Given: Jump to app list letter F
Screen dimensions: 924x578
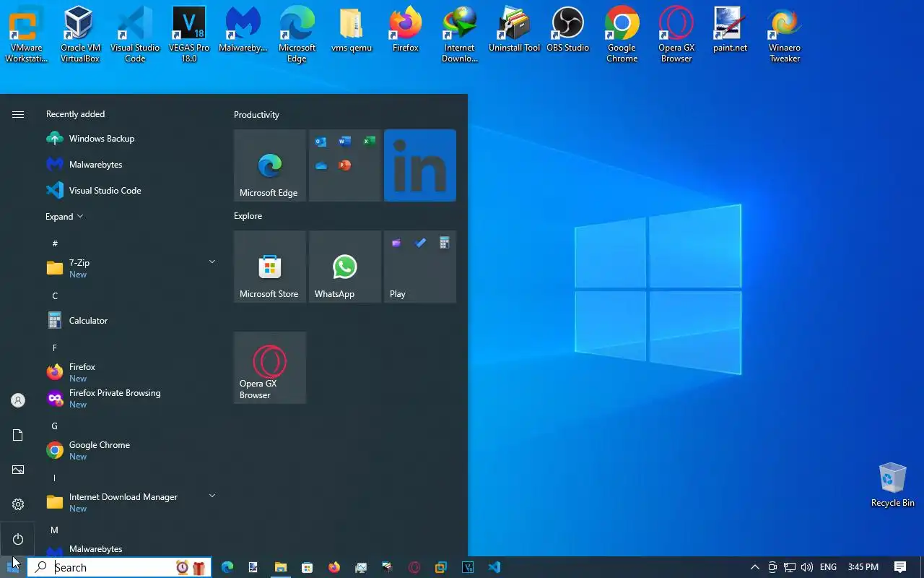Looking at the screenshot, I should [55, 348].
